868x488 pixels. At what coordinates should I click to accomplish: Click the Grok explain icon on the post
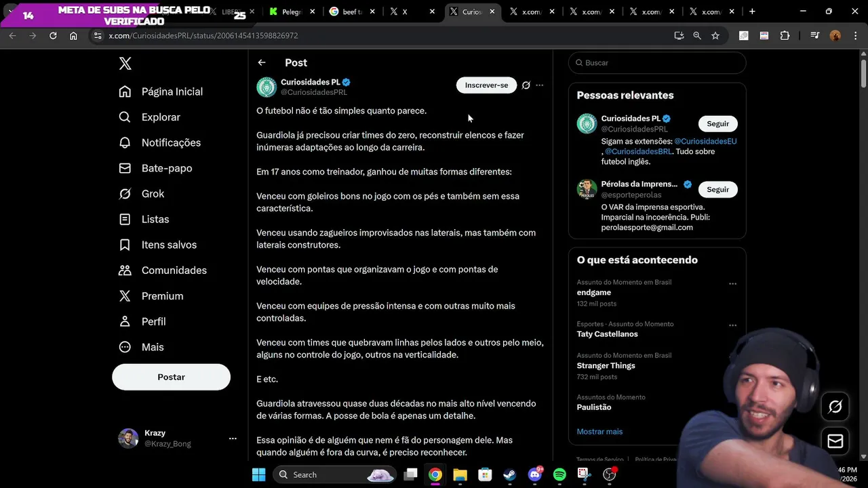(x=526, y=85)
